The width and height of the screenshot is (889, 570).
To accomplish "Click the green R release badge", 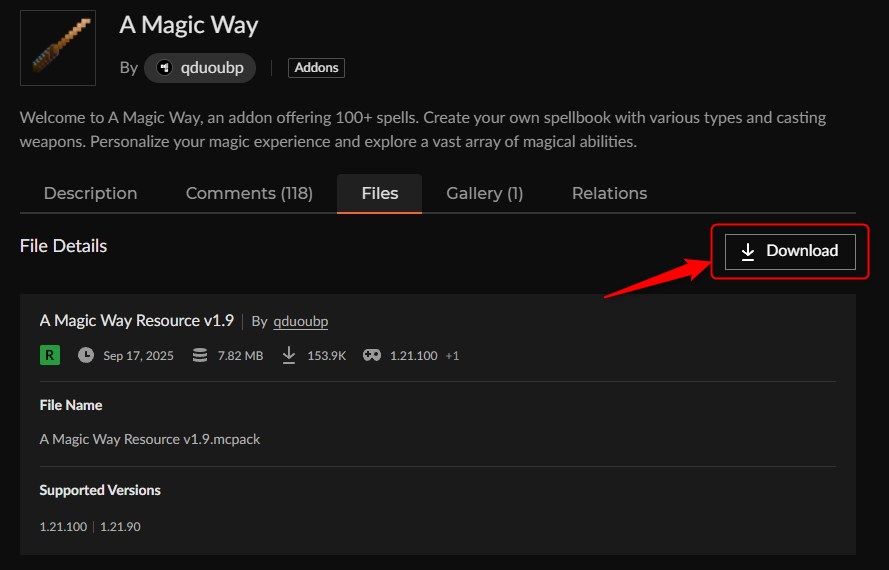I will coord(50,355).
